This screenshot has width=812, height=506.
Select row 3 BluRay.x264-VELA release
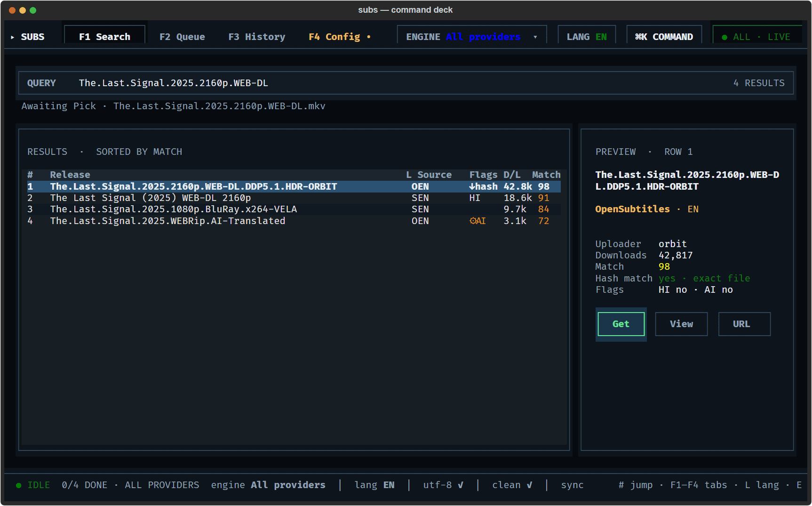[294, 209]
